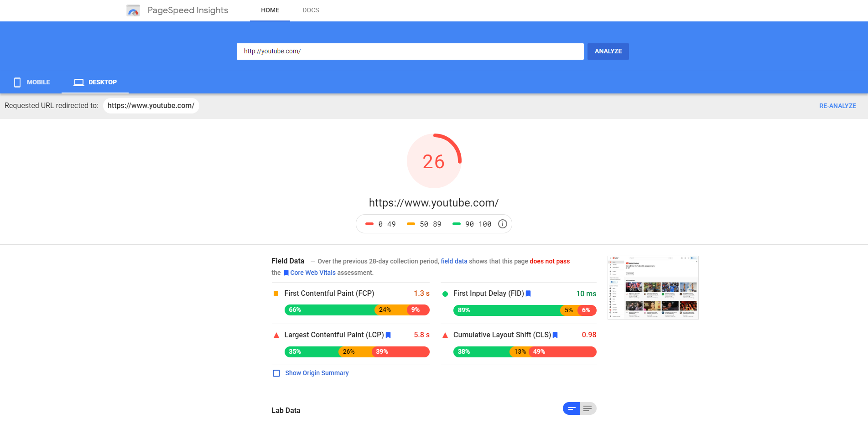Switch to the MOBILE tab
The width and height of the screenshot is (868, 423).
pos(31,82)
